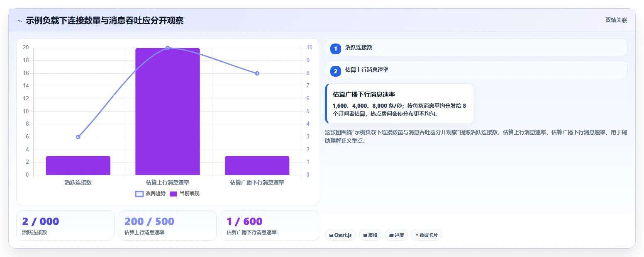Select the 200 / 500 stat card
644x257 pixels.
[x=167, y=225]
